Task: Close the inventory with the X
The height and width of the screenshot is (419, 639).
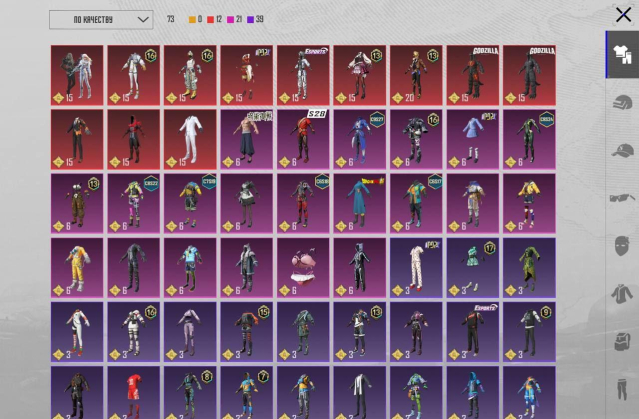Action: click(x=623, y=15)
